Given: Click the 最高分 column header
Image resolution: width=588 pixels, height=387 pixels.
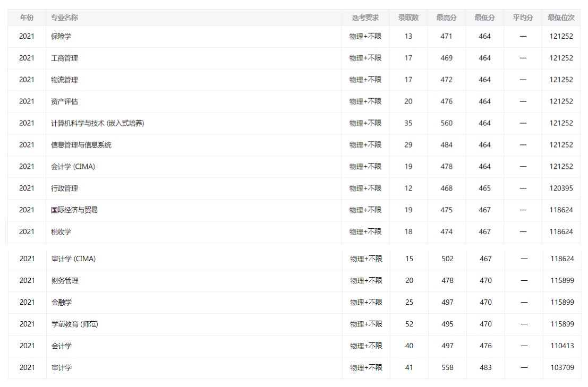Looking at the screenshot, I should (446, 18).
